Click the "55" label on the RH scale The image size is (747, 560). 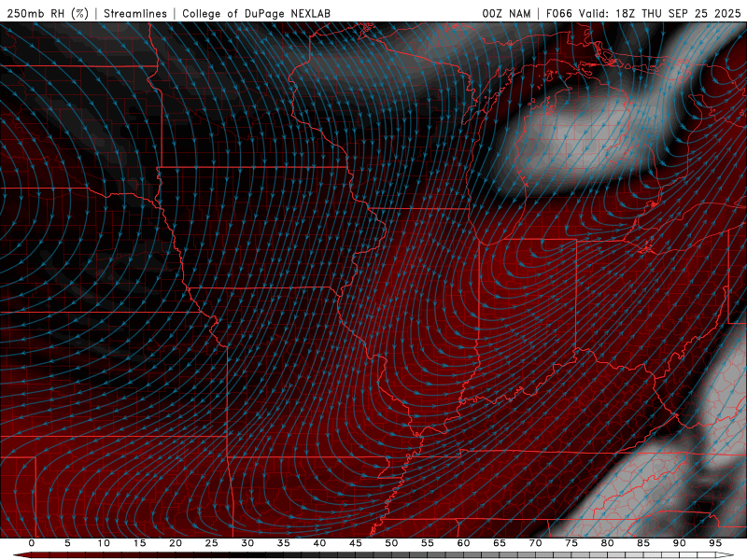tap(428, 543)
